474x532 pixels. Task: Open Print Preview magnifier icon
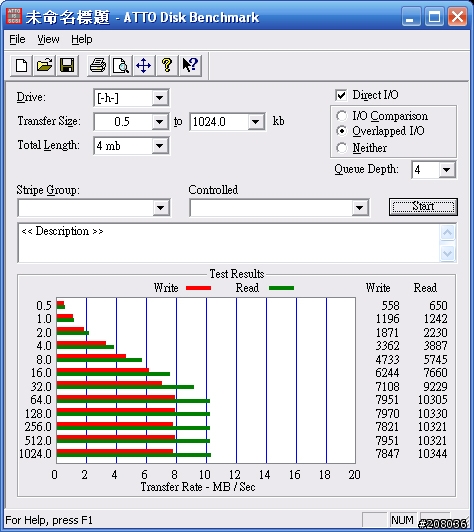point(121,65)
